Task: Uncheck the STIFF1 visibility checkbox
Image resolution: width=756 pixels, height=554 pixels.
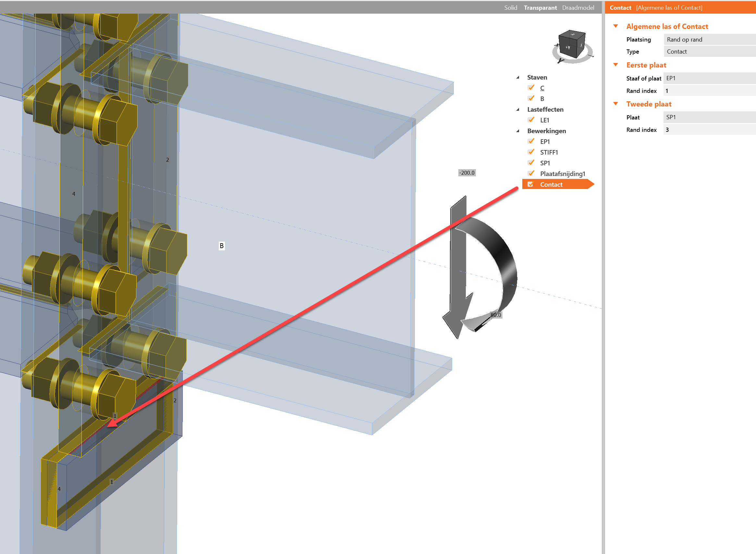Action: click(x=531, y=152)
